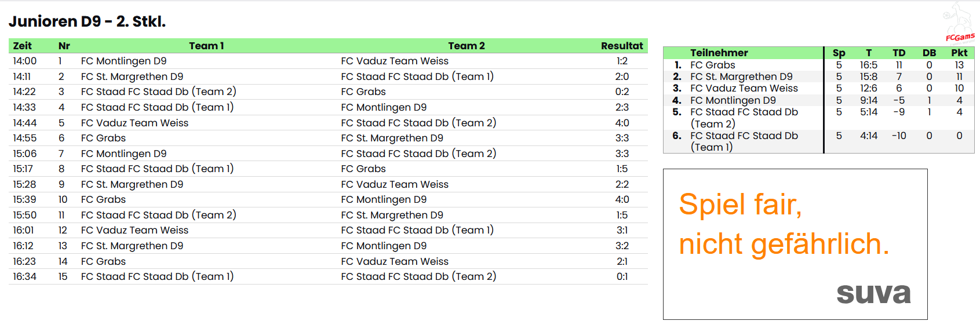Select the Zeit column header
This screenshot has width=980, height=328.
[23, 46]
